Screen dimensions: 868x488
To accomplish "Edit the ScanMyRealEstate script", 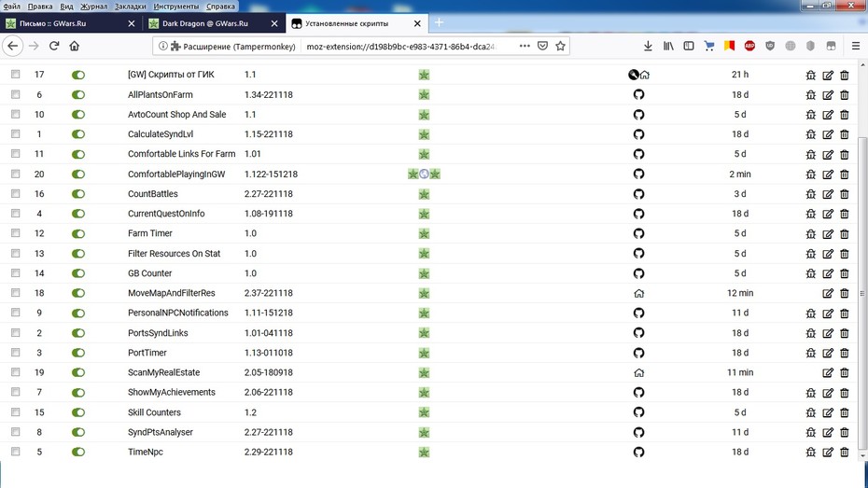I will (x=828, y=373).
